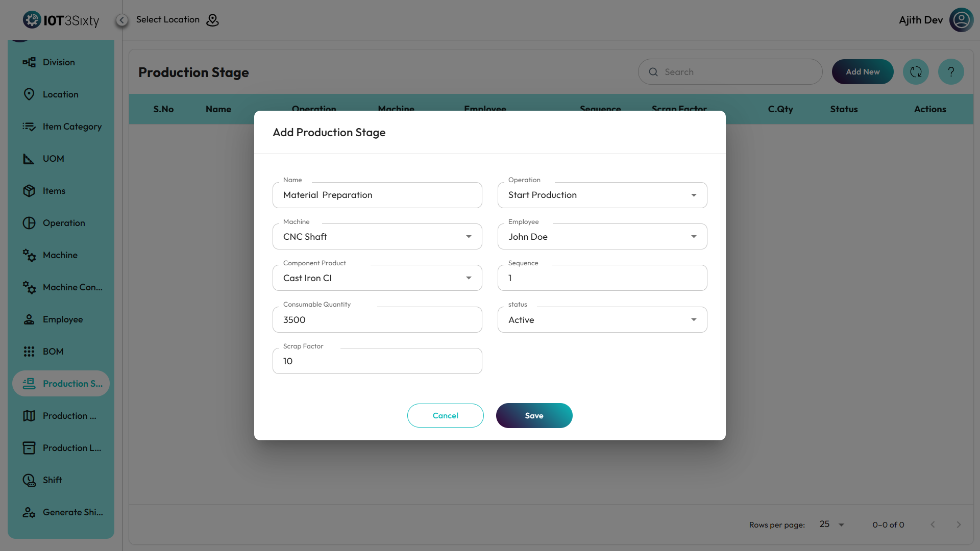The image size is (980, 551).
Task: Collapse sidebar with the chevron arrow icon
Action: coord(121,20)
